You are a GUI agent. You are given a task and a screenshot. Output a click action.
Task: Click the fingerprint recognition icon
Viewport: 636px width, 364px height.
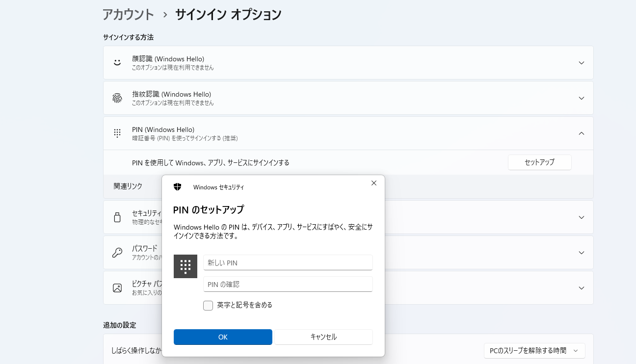point(117,98)
